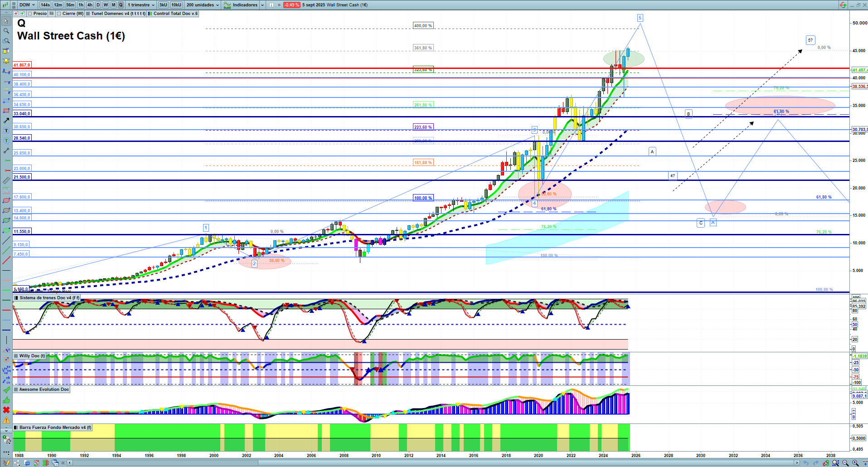Switch to the 1h timeframe
Image resolution: width=868 pixels, height=467 pixels.
click(x=81, y=5)
